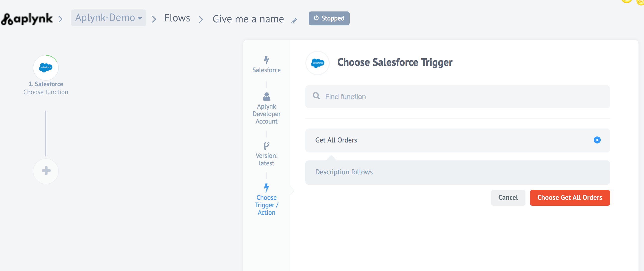Select the Get All Orders radio button
644x271 pixels.
(597, 140)
